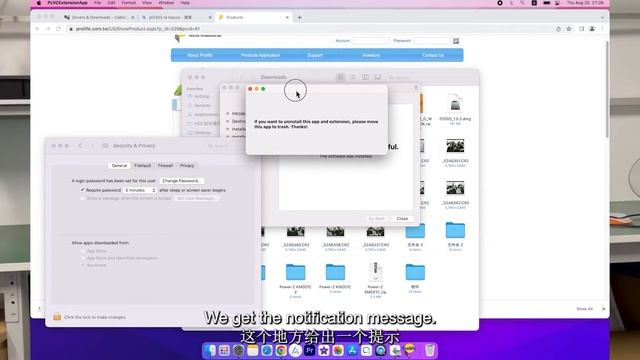The width and height of the screenshot is (640, 360).
Task: Switch to Drivers & Downloads browser tab
Action: tap(98, 18)
